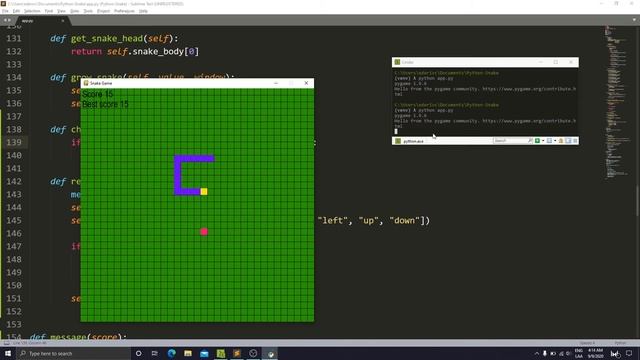Screen dimensions: 640x360
Task: Click the Cmder window title icon
Action: pyautogui.click(x=397, y=62)
